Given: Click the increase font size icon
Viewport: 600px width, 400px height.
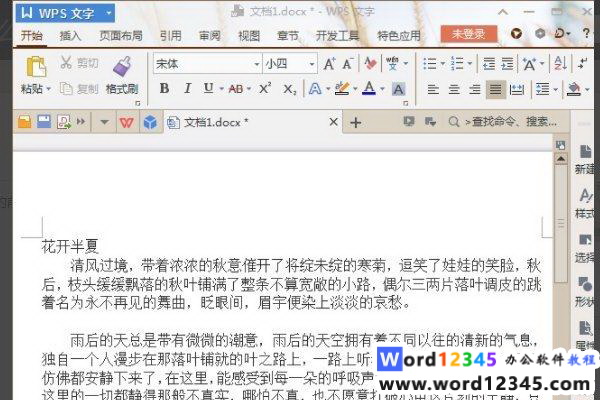Looking at the screenshot, I should tap(329, 63).
